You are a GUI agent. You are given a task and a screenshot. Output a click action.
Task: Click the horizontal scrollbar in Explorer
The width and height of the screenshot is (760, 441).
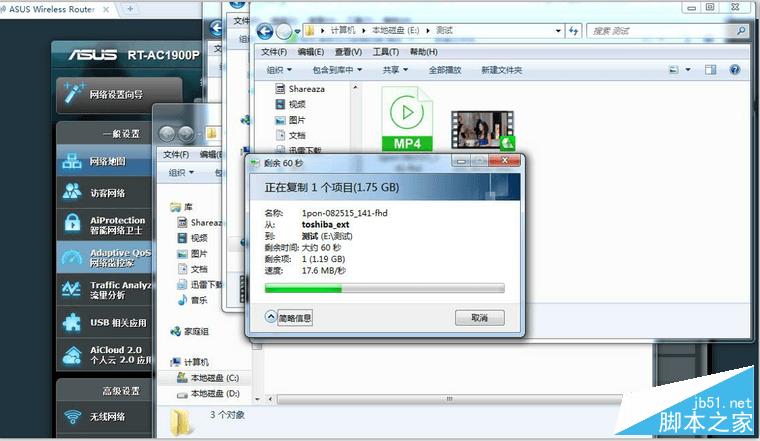click(x=449, y=399)
